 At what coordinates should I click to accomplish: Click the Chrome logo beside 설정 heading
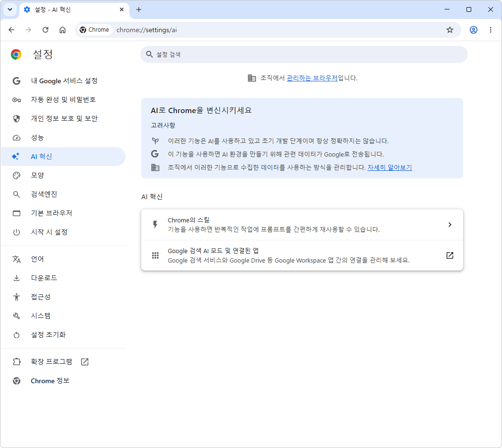pos(16,54)
